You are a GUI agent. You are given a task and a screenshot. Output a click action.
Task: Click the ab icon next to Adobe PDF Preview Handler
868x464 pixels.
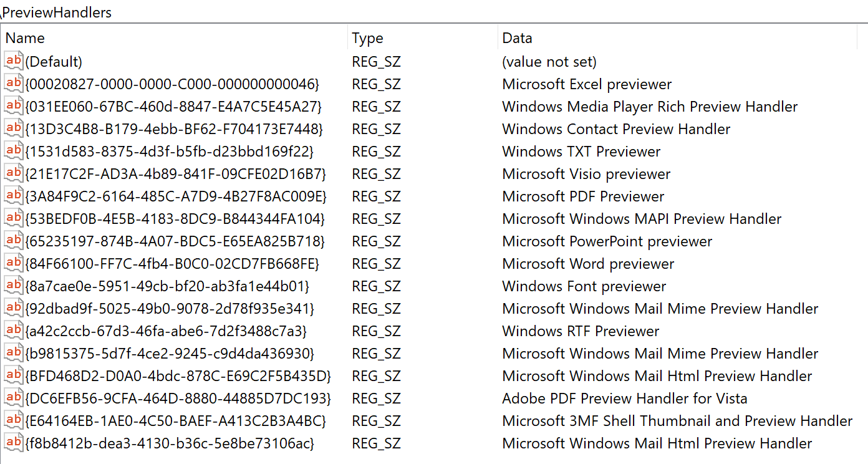coord(13,398)
